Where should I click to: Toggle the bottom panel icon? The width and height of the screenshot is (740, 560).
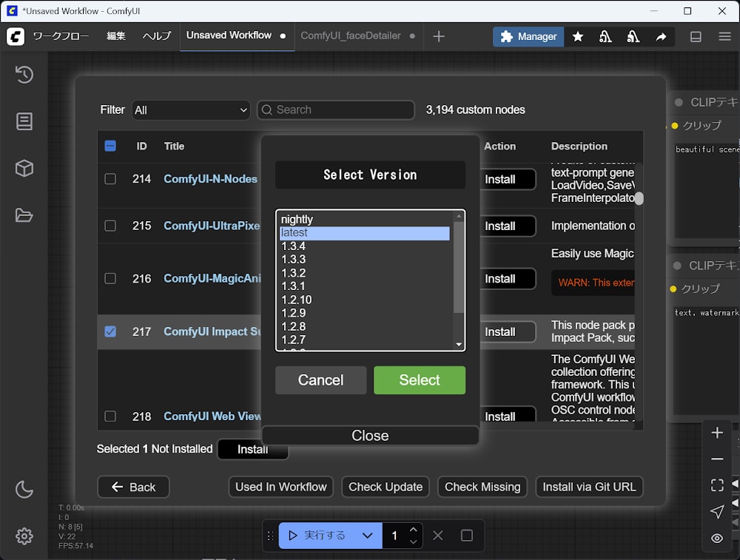point(696,36)
